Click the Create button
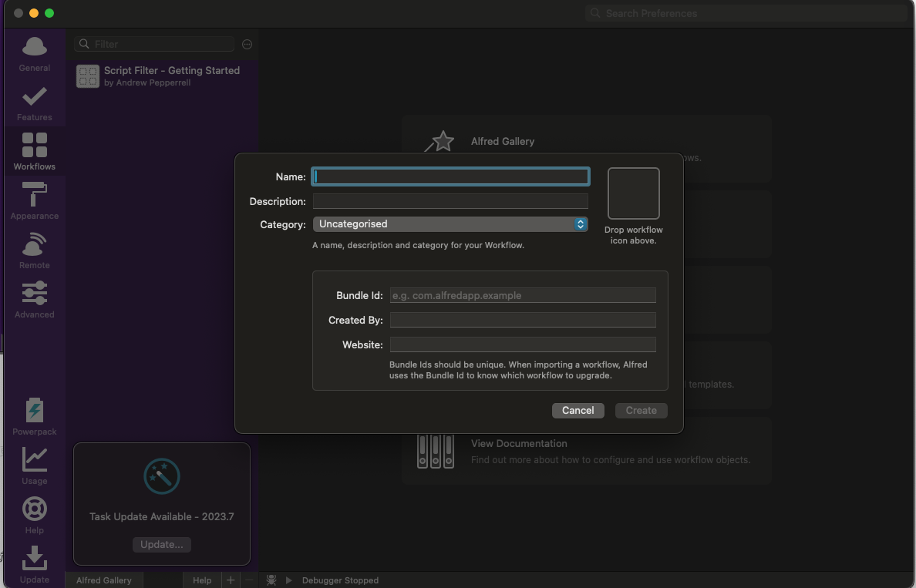 point(641,411)
